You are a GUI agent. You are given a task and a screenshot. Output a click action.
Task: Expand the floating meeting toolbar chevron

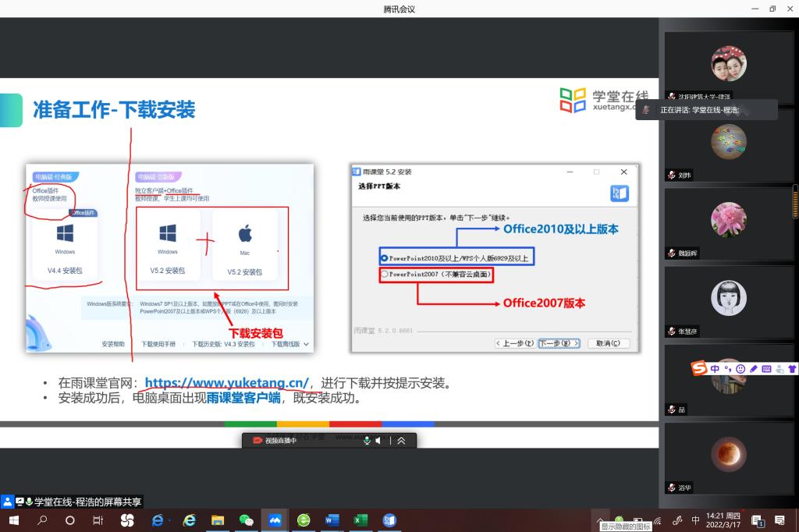[x=401, y=441]
